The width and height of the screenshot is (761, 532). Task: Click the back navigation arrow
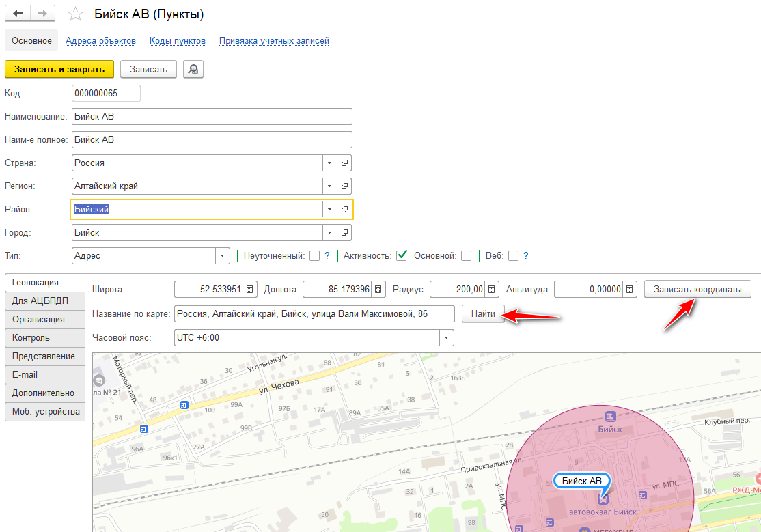[18, 14]
